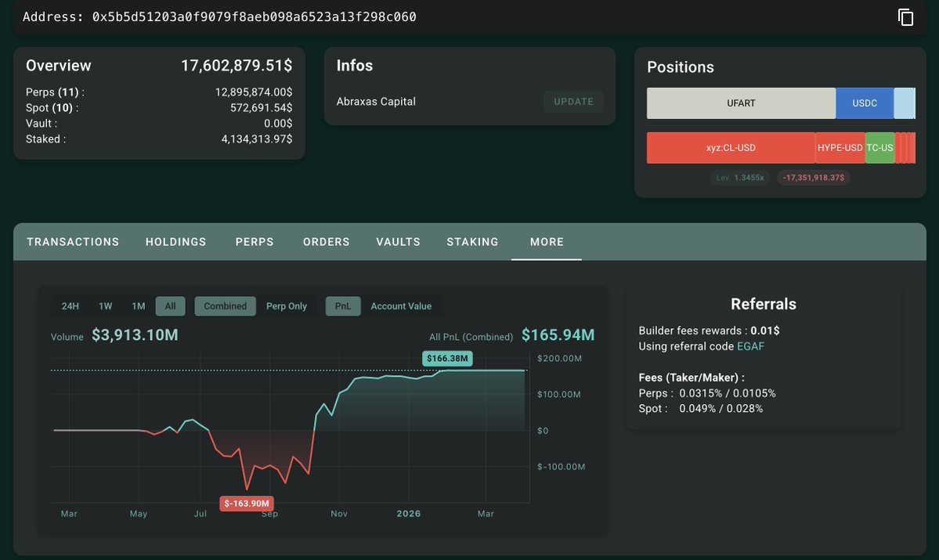Switch to the TRANSACTIONS tab
Viewport: 939px width, 560px height.
pos(72,241)
